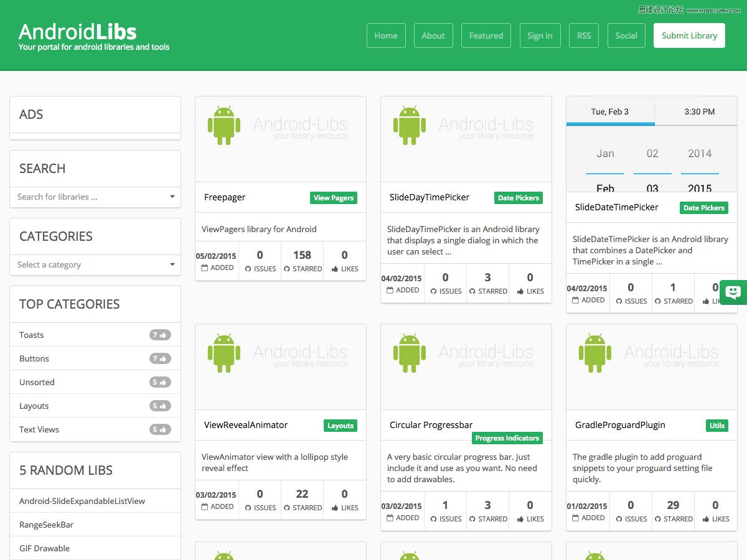Open the SlideDayTimePicker title link
The height and width of the screenshot is (560, 747).
coord(430,197)
